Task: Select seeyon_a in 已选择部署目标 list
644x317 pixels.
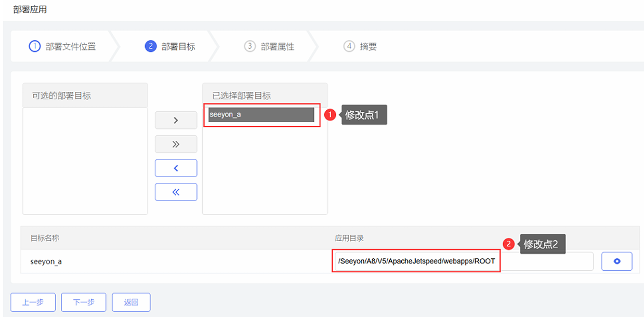Action: [261, 114]
